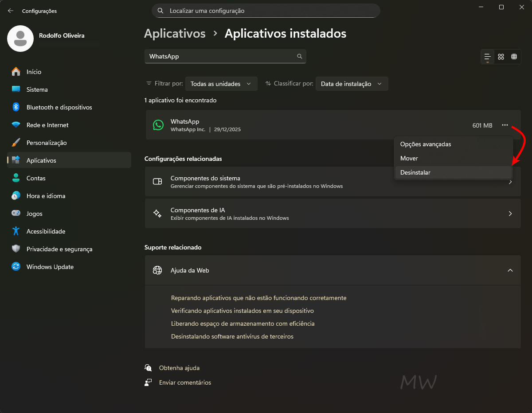Screen dimensions: 532x413
Task: Click the Personalização brush icon
Action: [16, 143]
